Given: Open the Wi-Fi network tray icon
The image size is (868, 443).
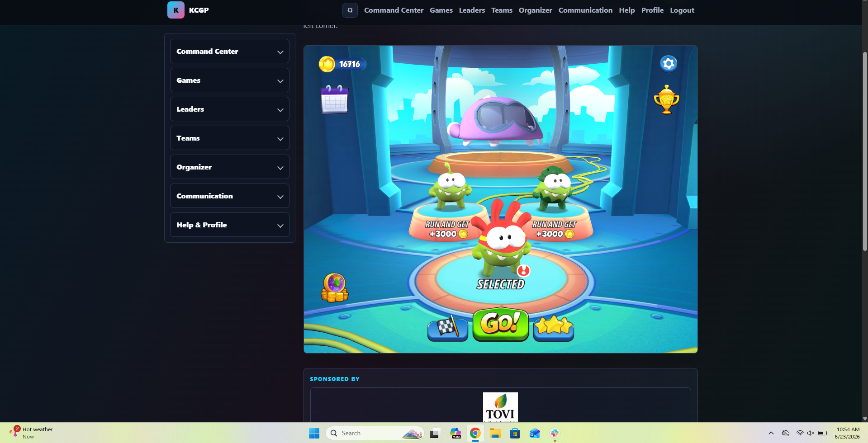Looking at the screenshot, I should coord(800,433).
